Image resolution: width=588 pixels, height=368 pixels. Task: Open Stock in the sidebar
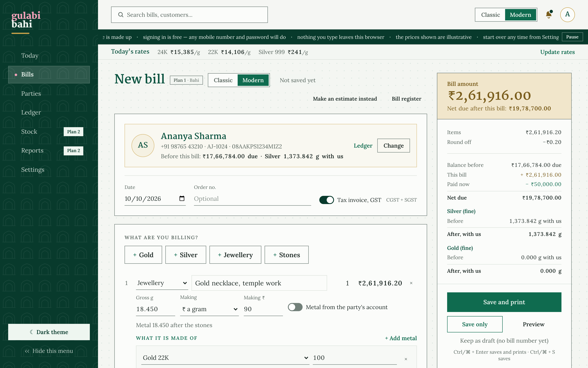49,132
